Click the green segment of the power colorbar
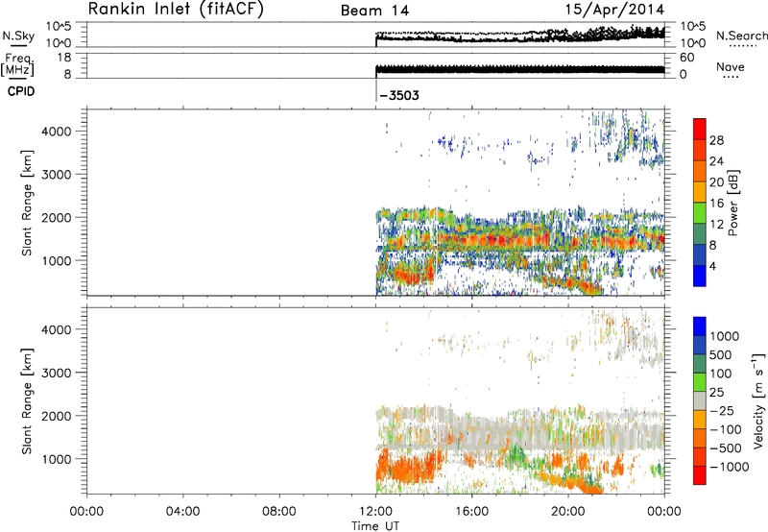The height and width of the screenshot is (532, 768). click(700, 212)
